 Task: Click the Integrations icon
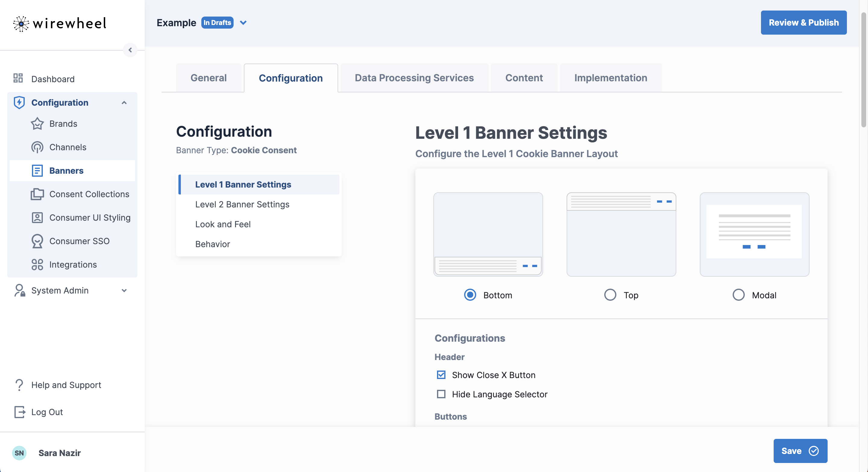37,265
